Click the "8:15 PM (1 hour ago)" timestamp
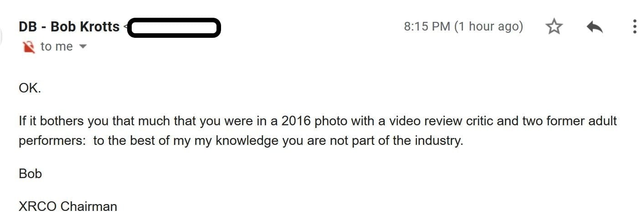Image resolution: width=644 pixels, height=215 pixels. point(463,26)
